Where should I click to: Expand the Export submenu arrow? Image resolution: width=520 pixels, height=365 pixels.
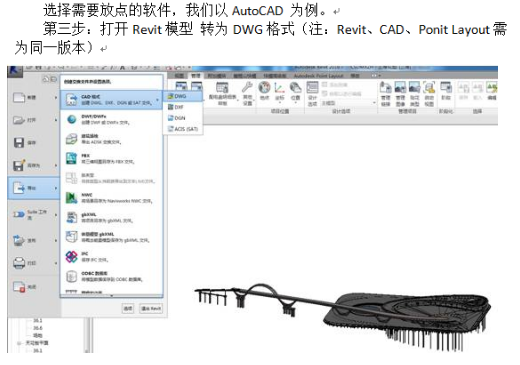point(56,188)
